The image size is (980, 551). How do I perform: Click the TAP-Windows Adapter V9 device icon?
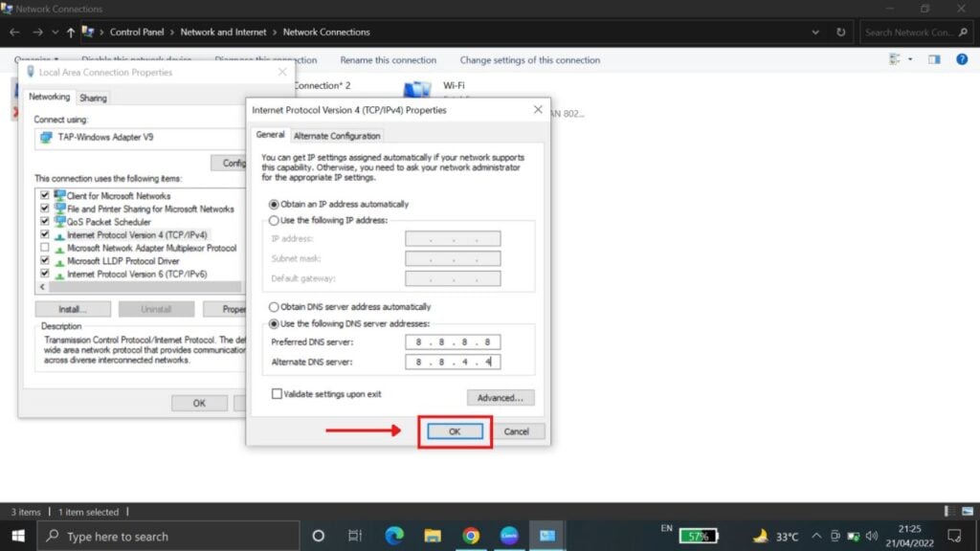(x=46, y=138)
